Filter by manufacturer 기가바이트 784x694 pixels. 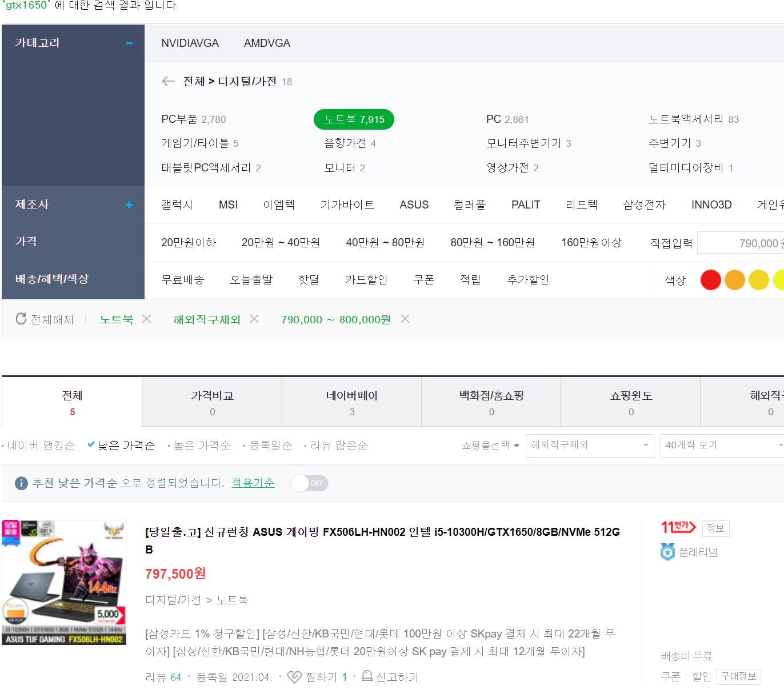(x=347, y=204)
